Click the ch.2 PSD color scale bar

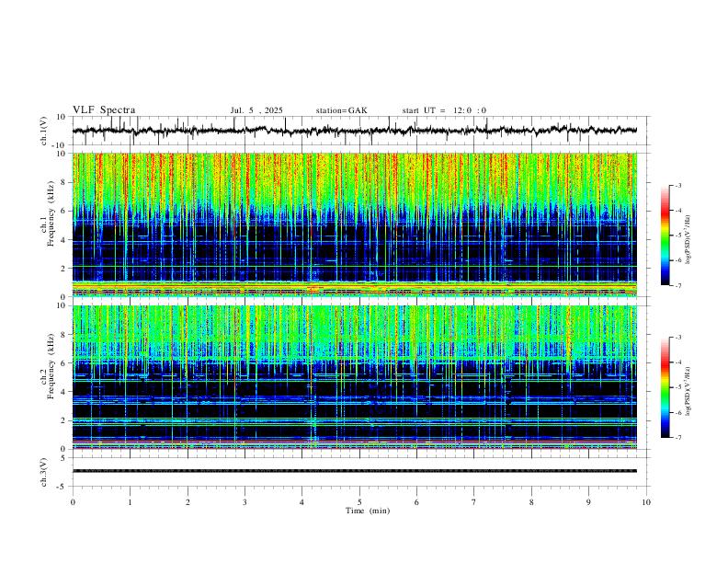(x=665, y=387)
